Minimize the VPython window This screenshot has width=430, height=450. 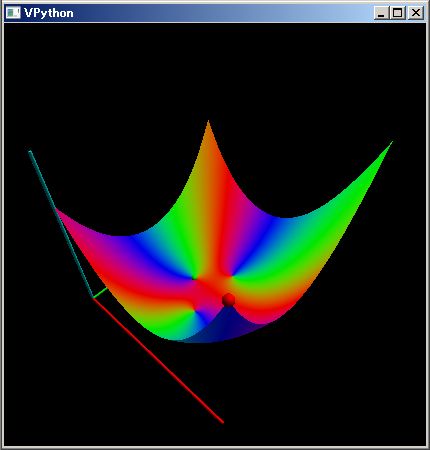(381, 13)
